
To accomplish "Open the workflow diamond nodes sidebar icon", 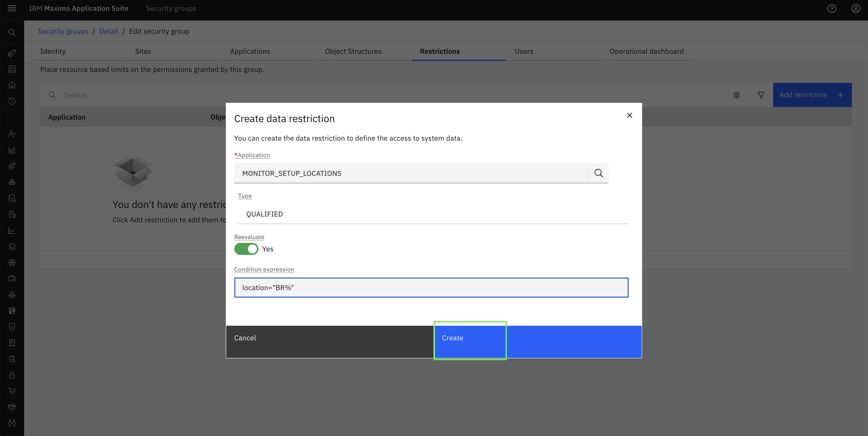I will 12,295.
